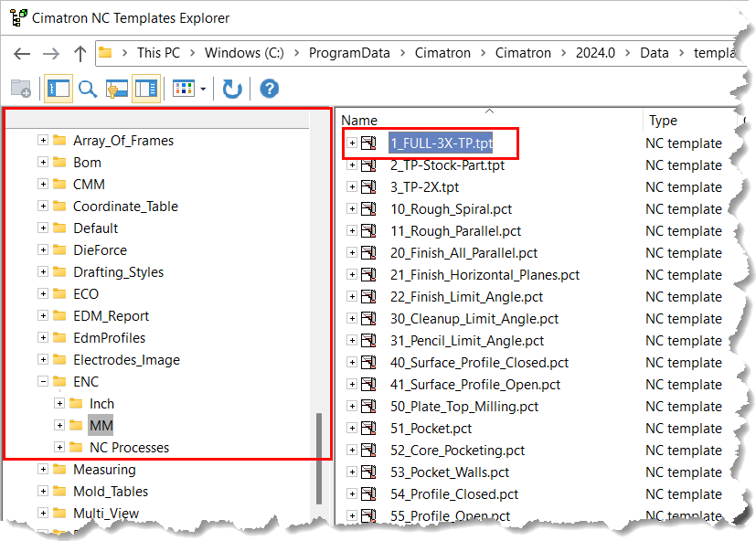This screenshot has height=541, width=756.
Task: Click the address bar folder icon
Action: tap(105, 53)
